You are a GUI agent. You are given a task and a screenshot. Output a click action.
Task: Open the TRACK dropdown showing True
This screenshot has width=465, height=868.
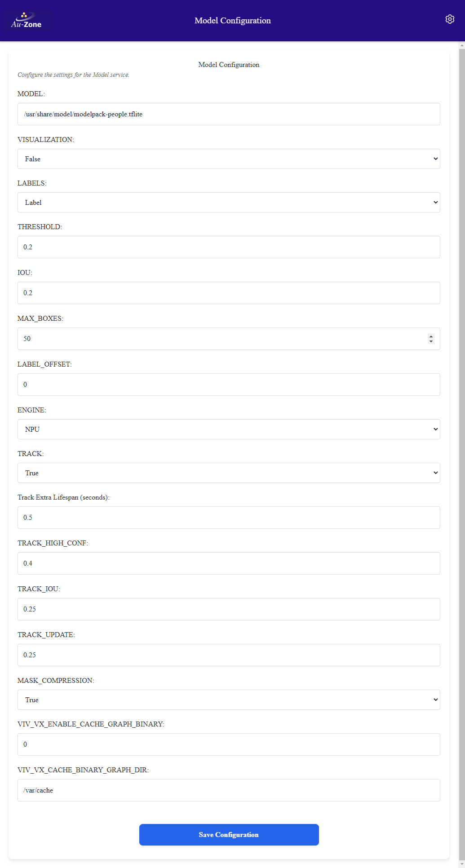pos(229,473)
